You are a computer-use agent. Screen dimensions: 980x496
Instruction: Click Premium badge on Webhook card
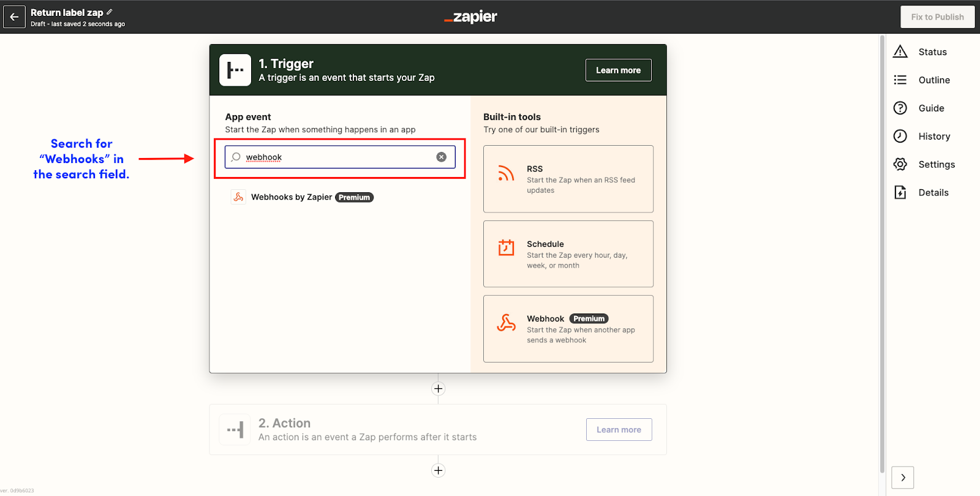(x=589, y=318)
